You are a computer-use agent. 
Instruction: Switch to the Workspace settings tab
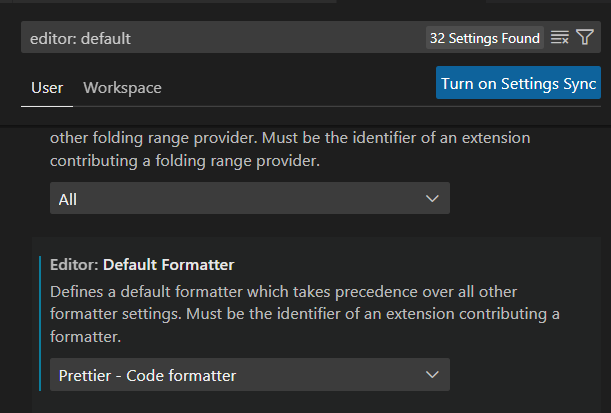122,88
